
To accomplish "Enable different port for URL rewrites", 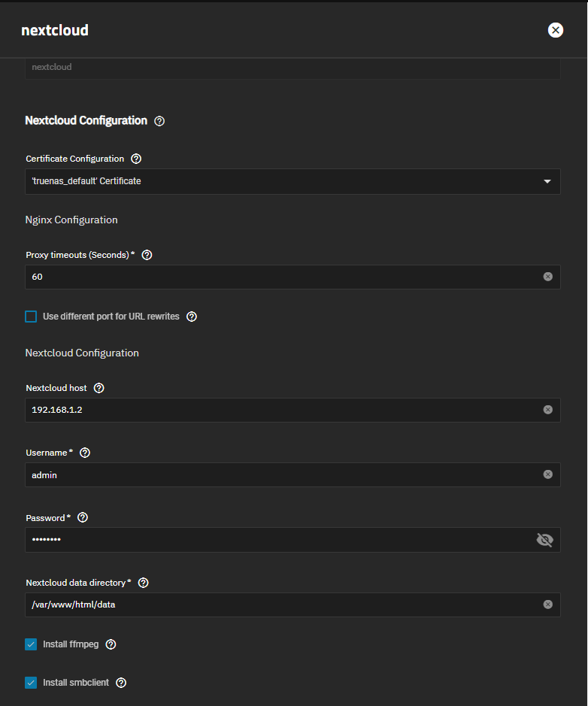I will point(31,317).
